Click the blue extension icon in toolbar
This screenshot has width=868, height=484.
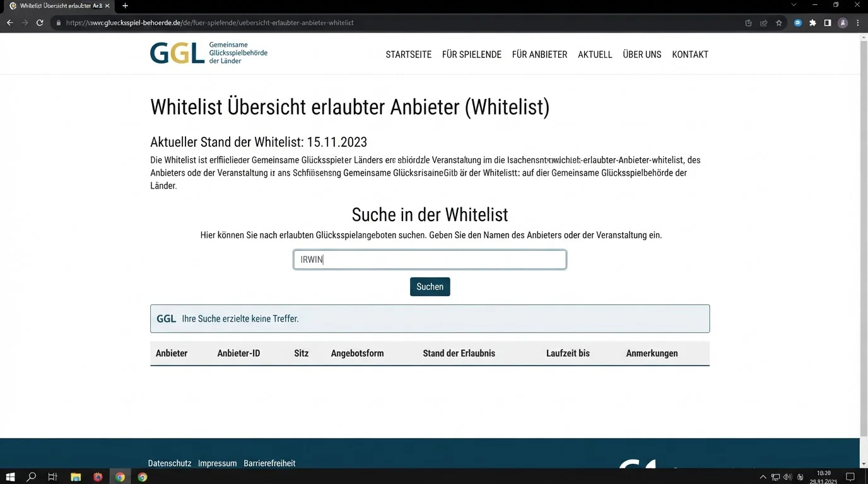pyautogui.click(x=798, y=23)
